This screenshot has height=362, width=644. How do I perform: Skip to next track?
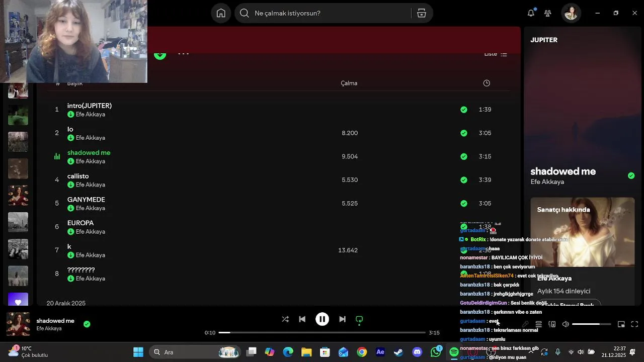click(342, 319)
